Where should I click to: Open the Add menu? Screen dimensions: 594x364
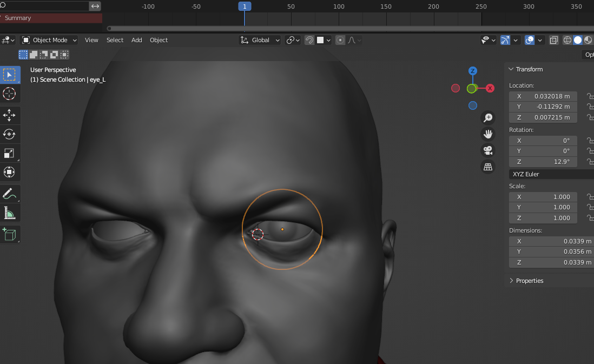point(137,40)
